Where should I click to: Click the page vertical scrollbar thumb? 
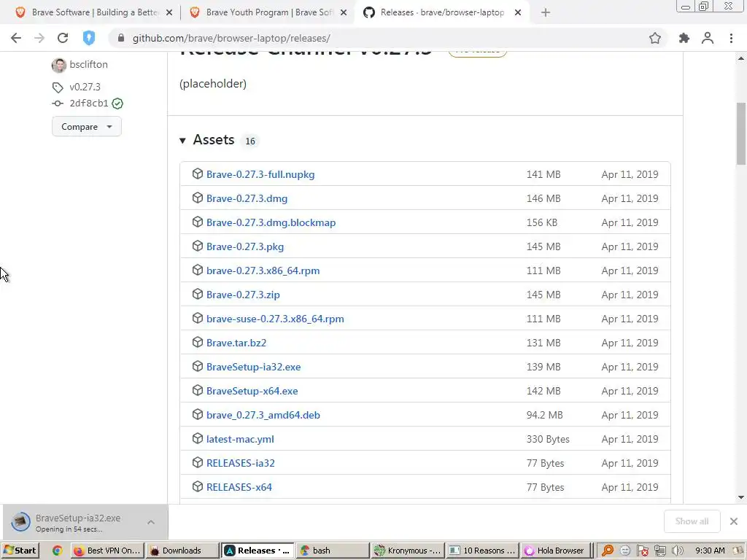741,134
